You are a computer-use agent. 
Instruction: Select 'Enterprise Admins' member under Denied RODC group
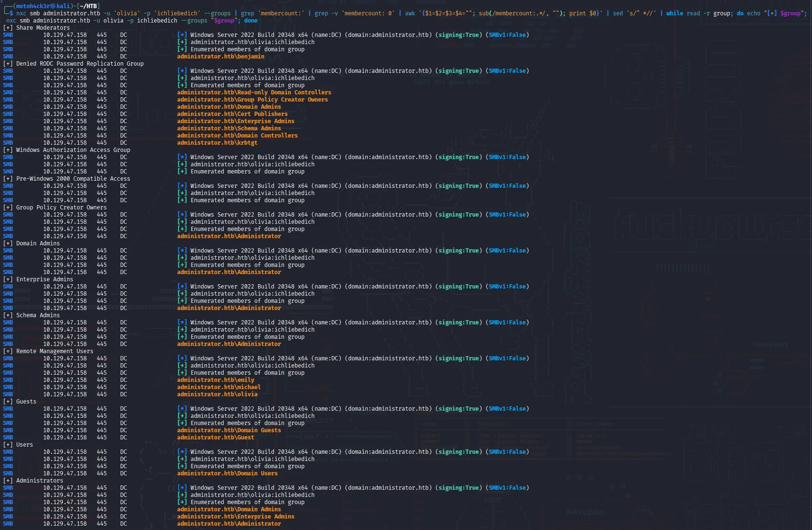pos(236,121)
